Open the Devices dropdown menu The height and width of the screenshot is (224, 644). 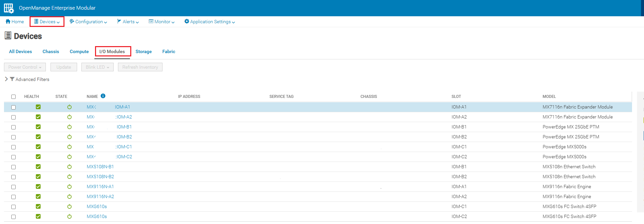point(47,22)
